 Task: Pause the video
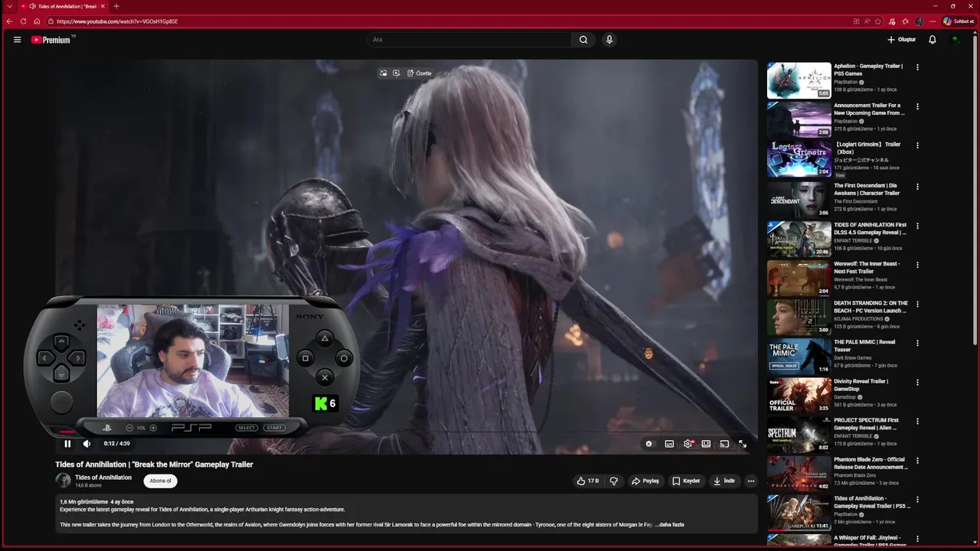point(67,444)
